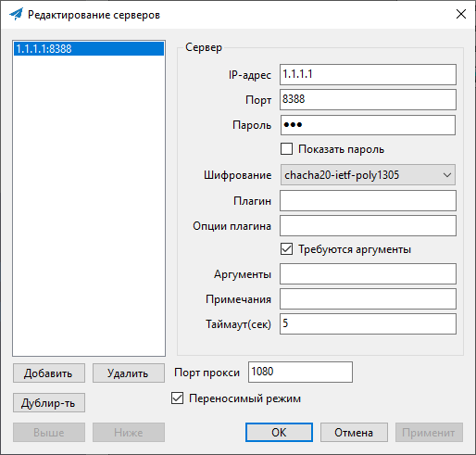This screenshot has height=455, width=476.
Task: Close the server editing dialog
Action: (x=461, y=14)
